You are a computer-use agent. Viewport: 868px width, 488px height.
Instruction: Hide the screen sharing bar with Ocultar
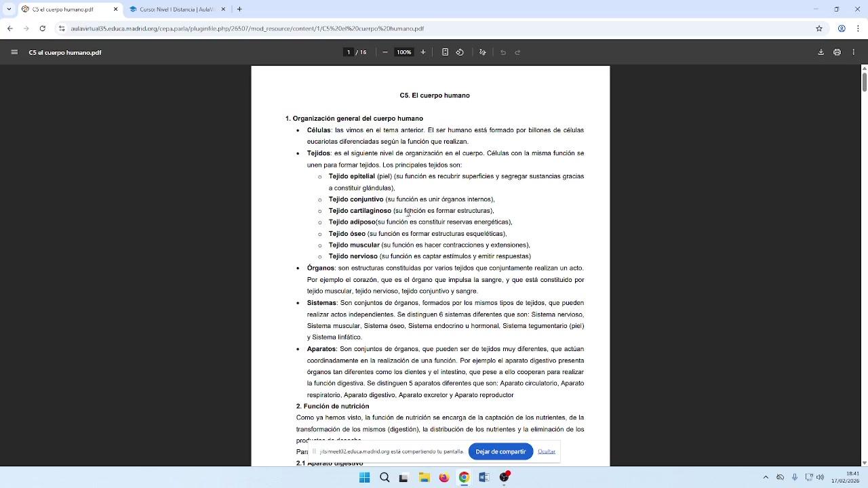pyautogui.click(x=547, y=451)
